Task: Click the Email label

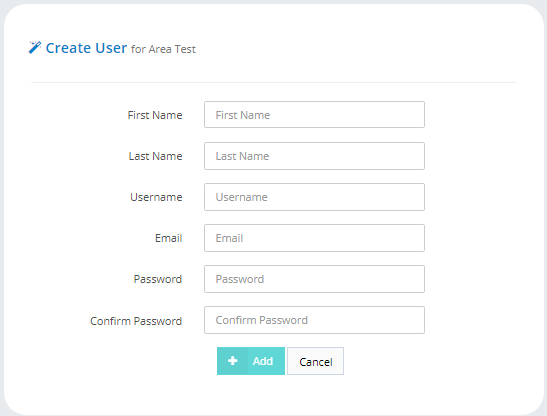Action: (168, 238)
